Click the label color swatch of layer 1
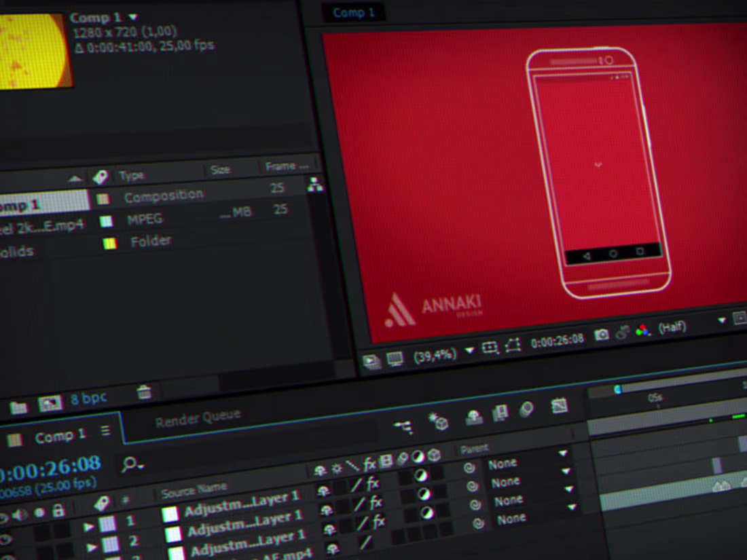Image resolution: width=747 pixels, height=560 pixels. pos(170,515)
